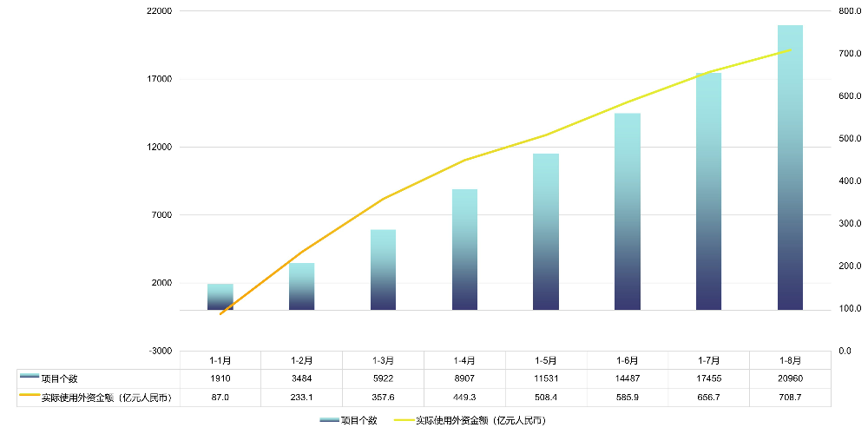Screen dimensions: 868x434
Task: Click the line marker beside 实际使用外资金额 table row
Action: point(29,397)
